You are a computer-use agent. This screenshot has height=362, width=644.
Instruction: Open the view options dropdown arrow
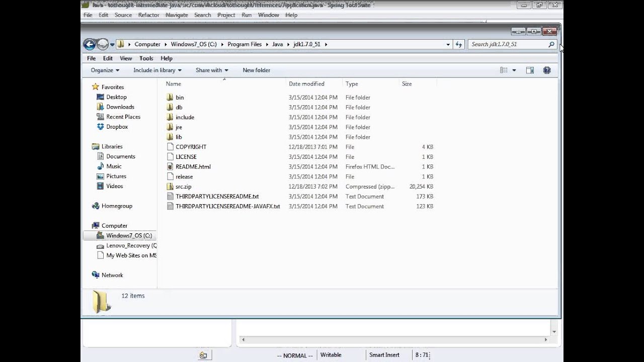[514, 70]
